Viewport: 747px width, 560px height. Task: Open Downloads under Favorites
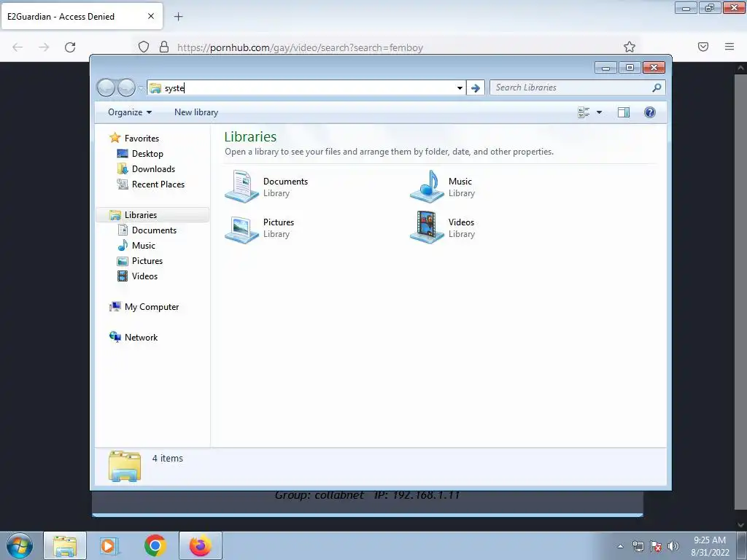click(x=153, y=169)
